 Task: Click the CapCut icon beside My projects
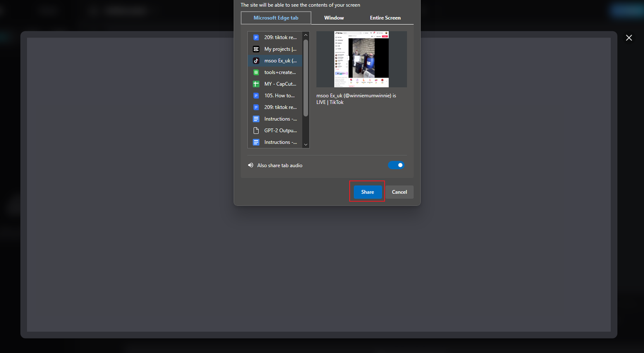coord(256,49)
